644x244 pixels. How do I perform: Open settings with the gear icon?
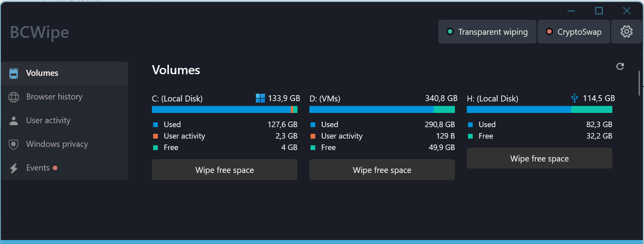tap(626, 32)
